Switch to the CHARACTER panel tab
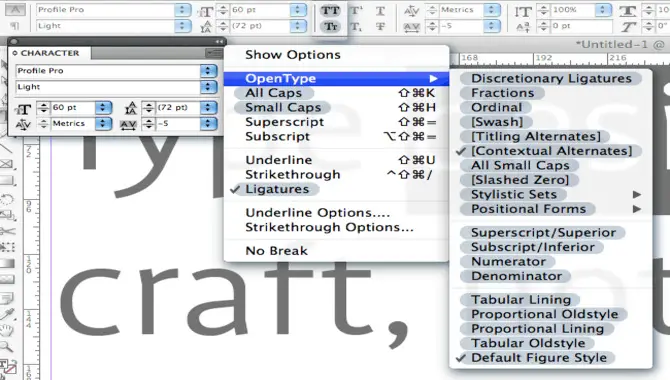The width and height of the screenshot is (670, 380). [x=50, y=53]
